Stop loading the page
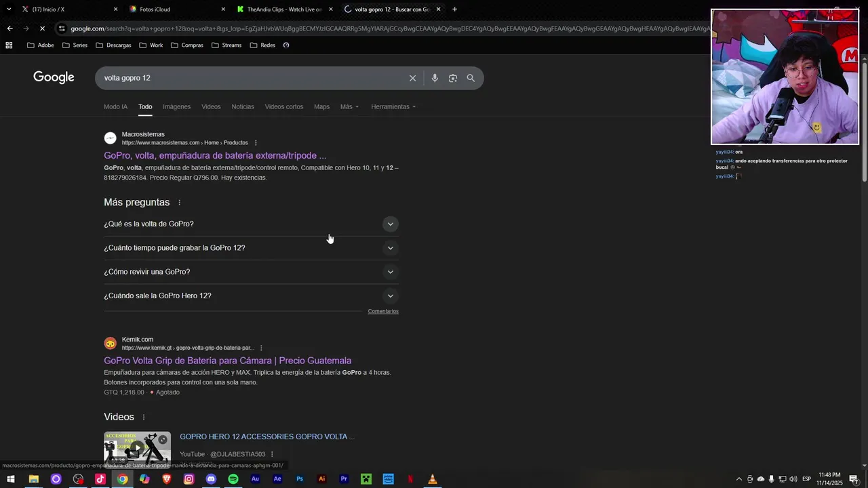 [42, 28]
